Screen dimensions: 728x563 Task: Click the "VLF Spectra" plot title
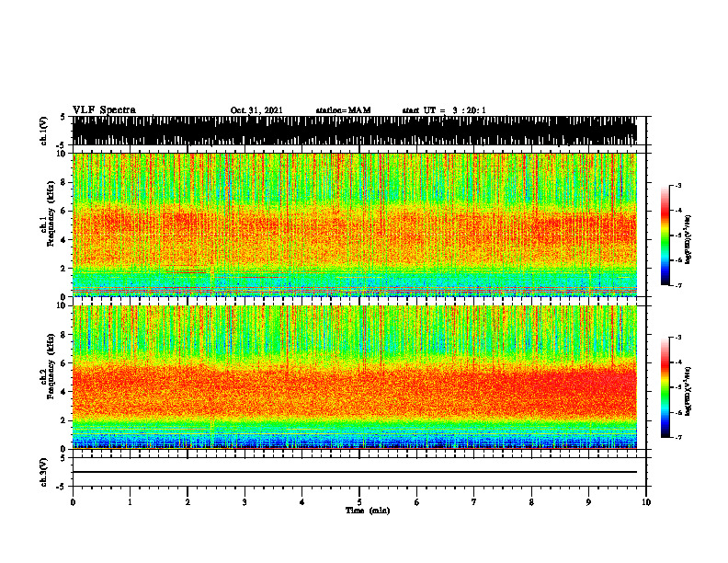point(104,110)
